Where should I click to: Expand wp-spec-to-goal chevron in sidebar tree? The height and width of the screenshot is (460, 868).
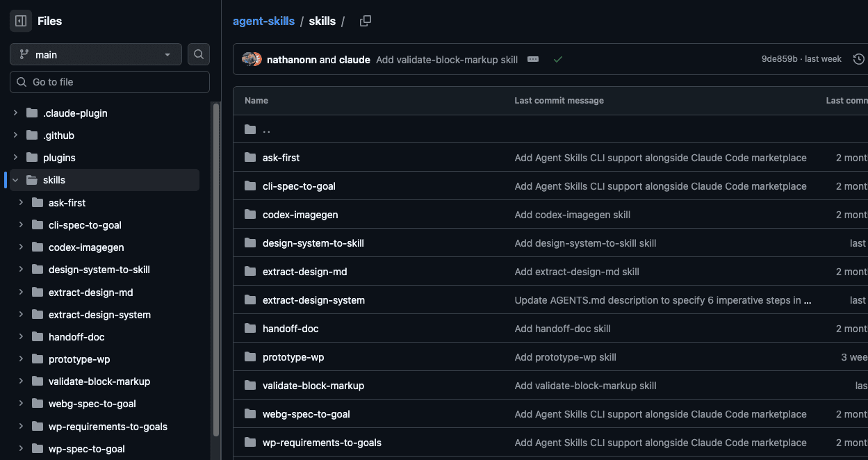coord(21,449)
